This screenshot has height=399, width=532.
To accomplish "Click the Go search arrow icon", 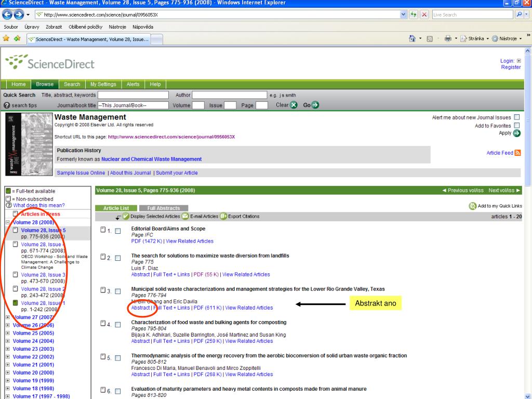I will (315, 105).
